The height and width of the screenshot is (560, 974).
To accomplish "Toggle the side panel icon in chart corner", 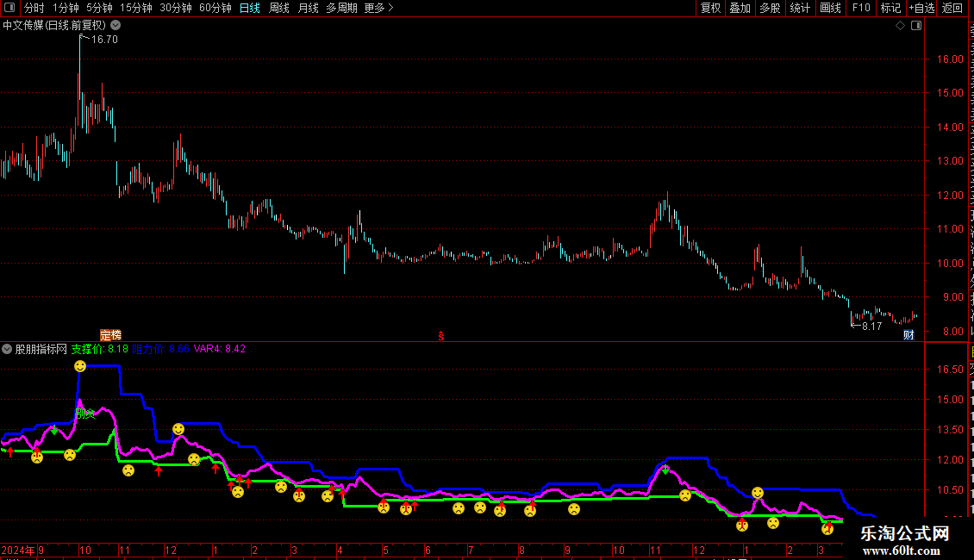I will click(916, 26).
